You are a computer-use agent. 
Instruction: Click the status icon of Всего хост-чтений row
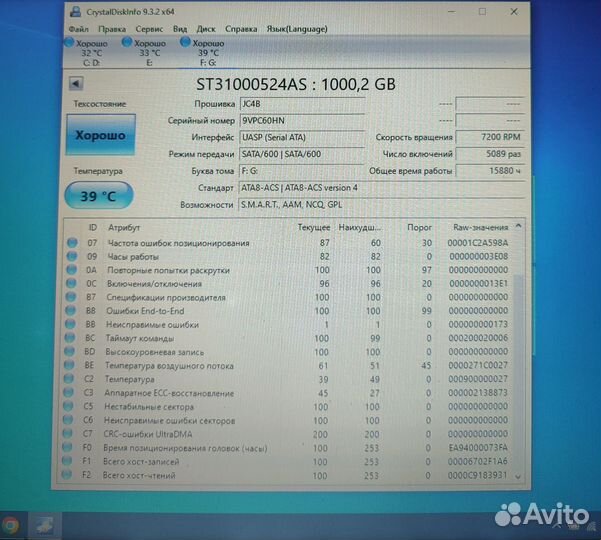point(66,475)
